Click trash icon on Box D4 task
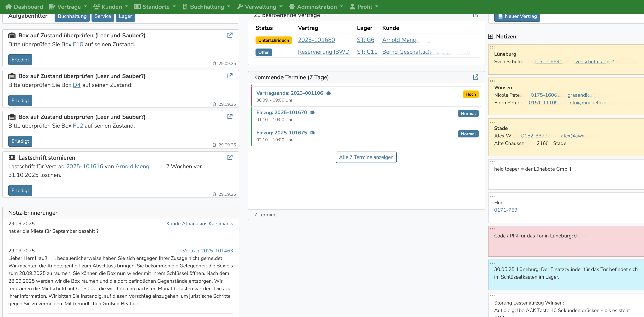 pyautogui.click(x=214, y=104)
